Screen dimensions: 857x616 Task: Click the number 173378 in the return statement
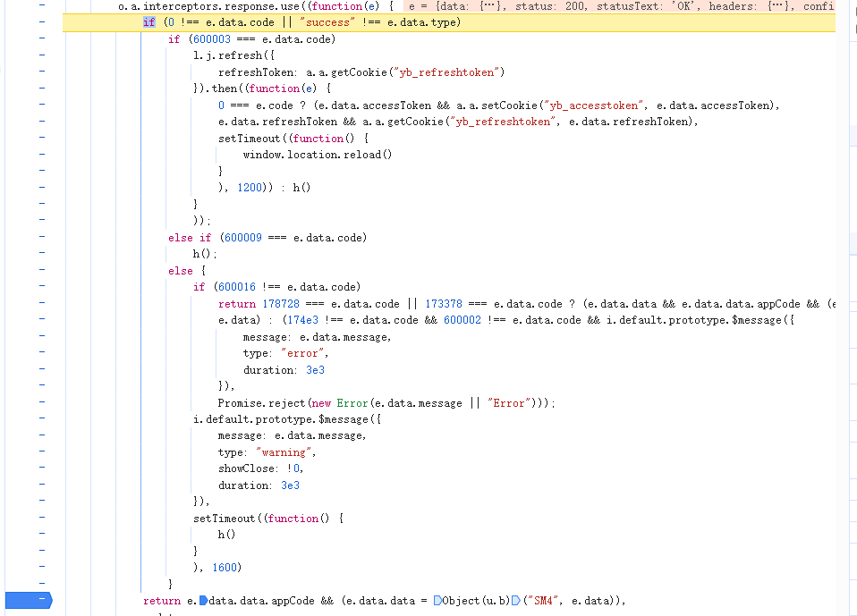coord(443,304)
